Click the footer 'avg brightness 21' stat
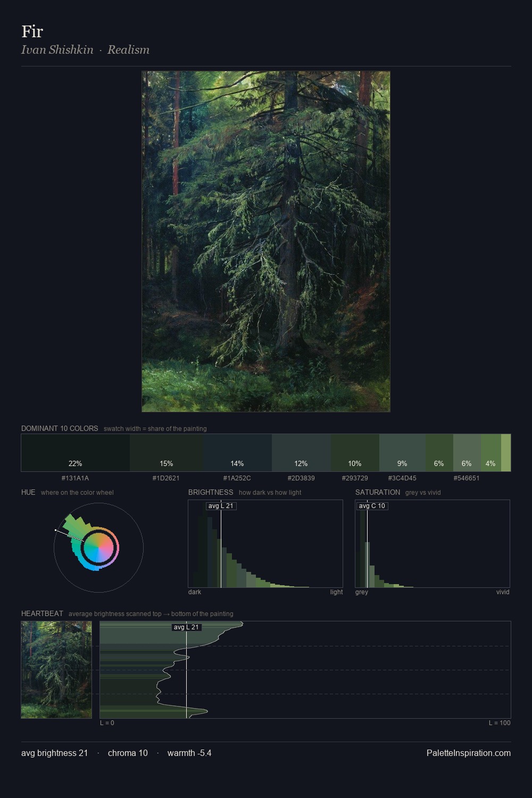Screen dimensions: 532x798 click(x=55, y=753)
